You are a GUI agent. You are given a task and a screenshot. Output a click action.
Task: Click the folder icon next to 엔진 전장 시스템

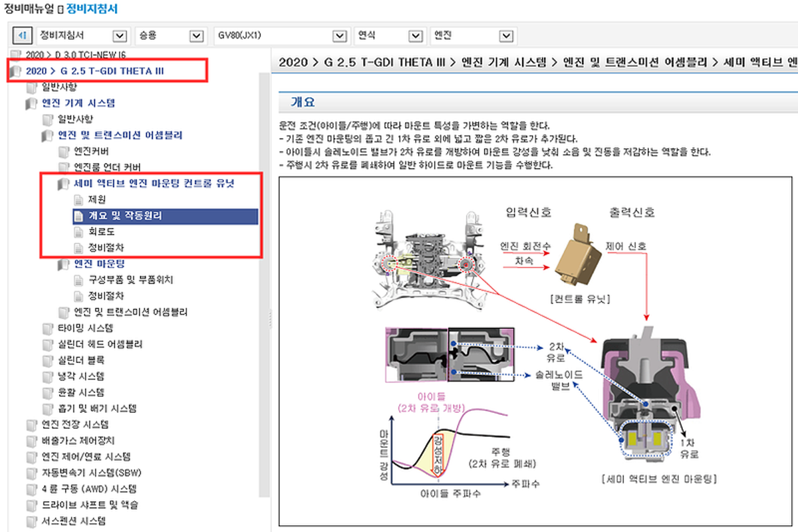[x=31, y=425]
